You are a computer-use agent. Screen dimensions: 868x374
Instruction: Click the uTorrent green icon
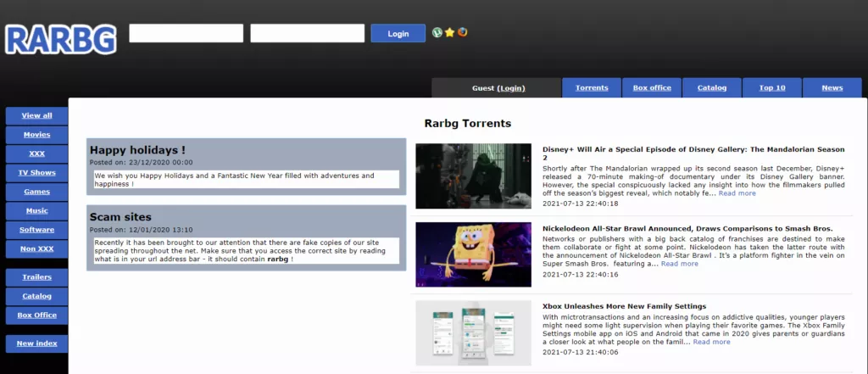click(x=437, y=33)
